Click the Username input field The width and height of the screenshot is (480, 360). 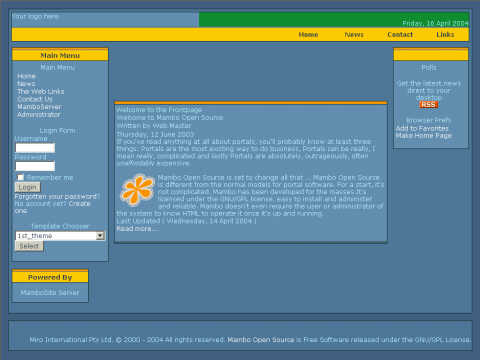click(35, 148)
